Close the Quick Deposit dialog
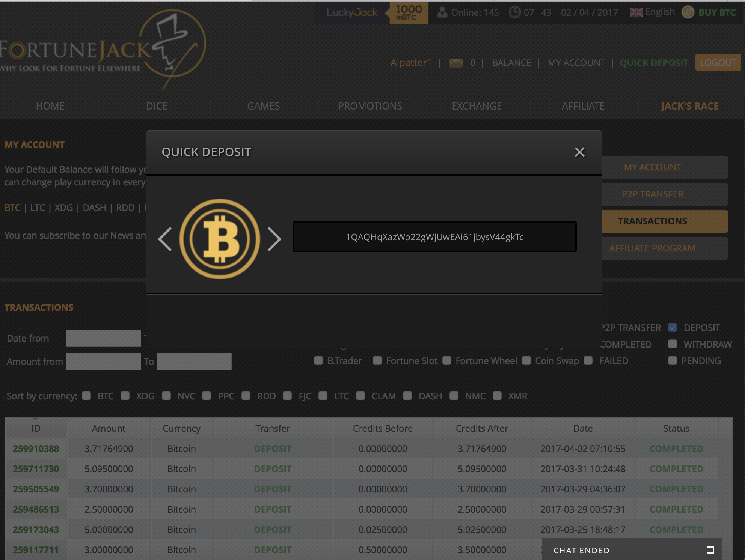This screenshot has height=560, width=745. pyautogui.click(x=579, y=152)
